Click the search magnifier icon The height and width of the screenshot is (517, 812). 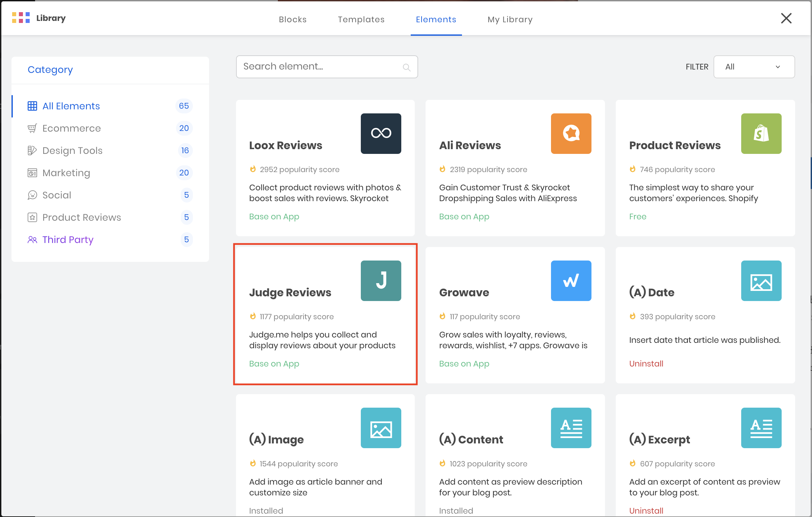point(407,67)
